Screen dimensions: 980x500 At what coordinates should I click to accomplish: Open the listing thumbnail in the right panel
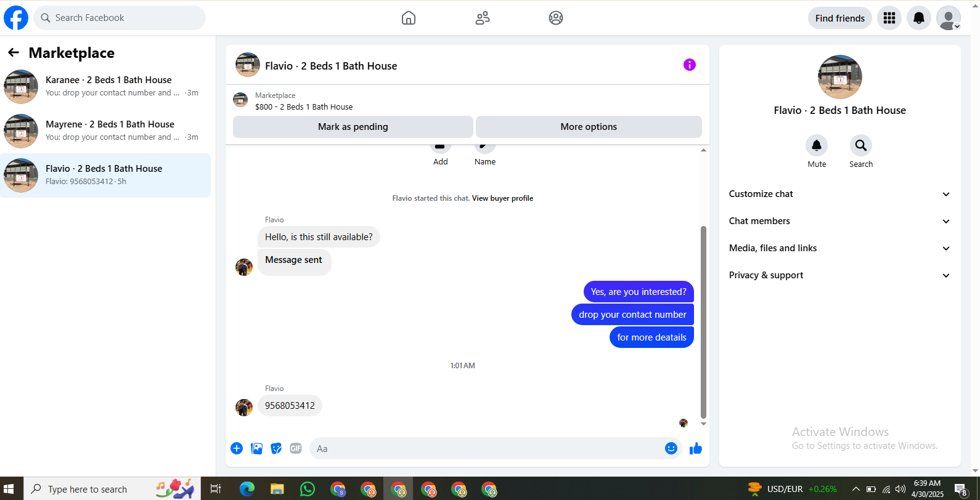point(840,77)
